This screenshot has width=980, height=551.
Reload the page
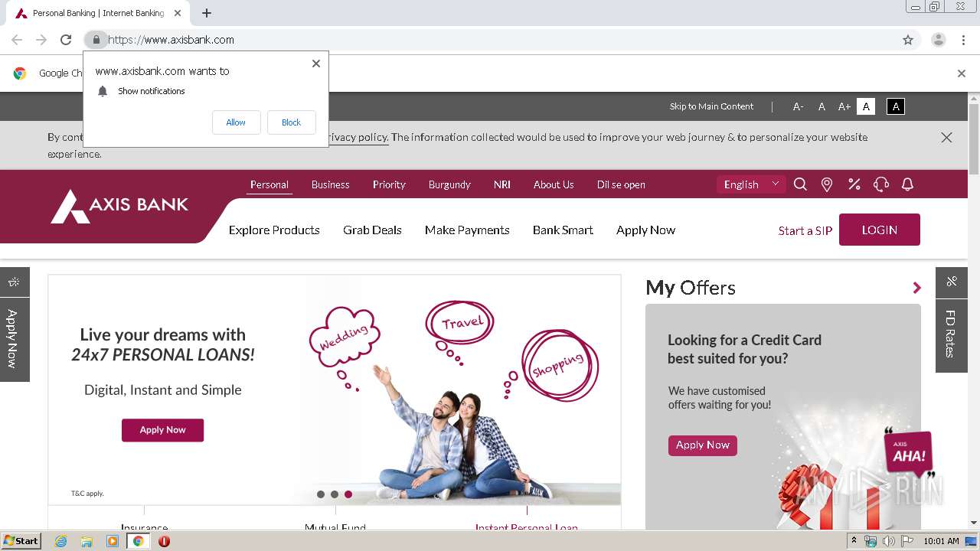[x=66, y=40]
